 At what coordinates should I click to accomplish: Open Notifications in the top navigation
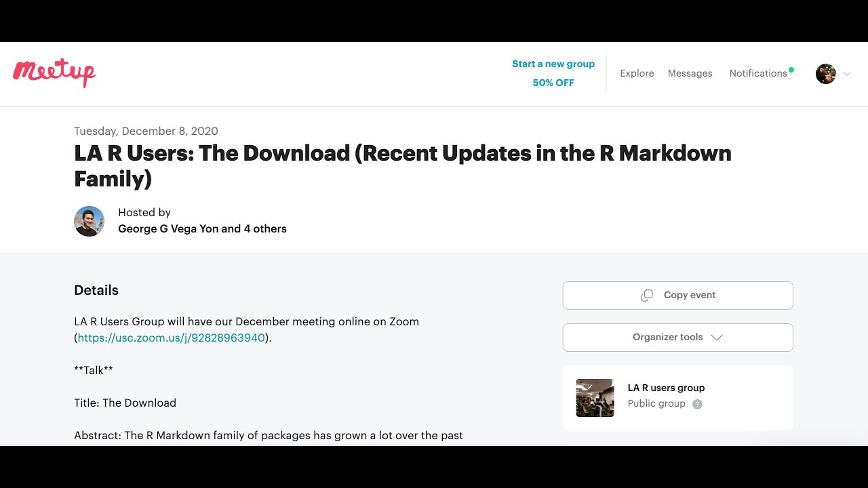pos(758,73)
